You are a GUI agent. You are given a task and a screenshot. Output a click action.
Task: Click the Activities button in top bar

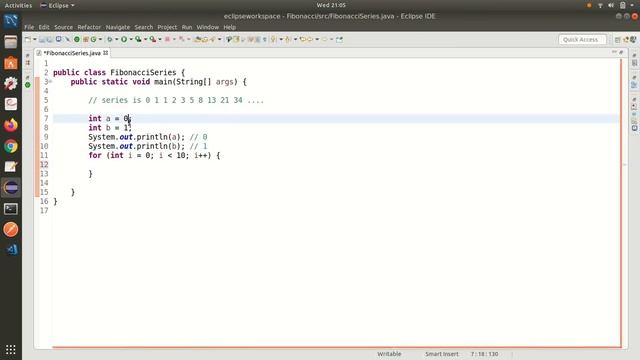[18, 5]
